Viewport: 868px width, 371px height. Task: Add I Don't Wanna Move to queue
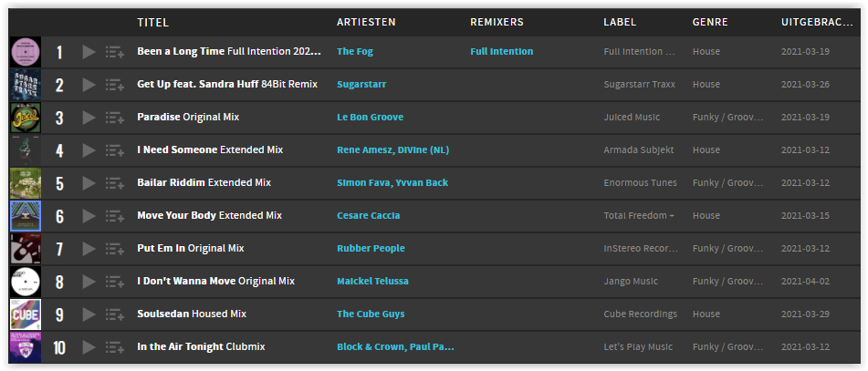tap(115, 282)
